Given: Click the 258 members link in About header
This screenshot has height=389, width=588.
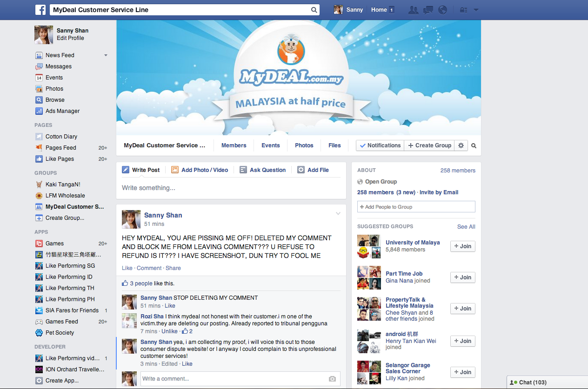Looking at the screenshot, I should click(x=458, y=171).
